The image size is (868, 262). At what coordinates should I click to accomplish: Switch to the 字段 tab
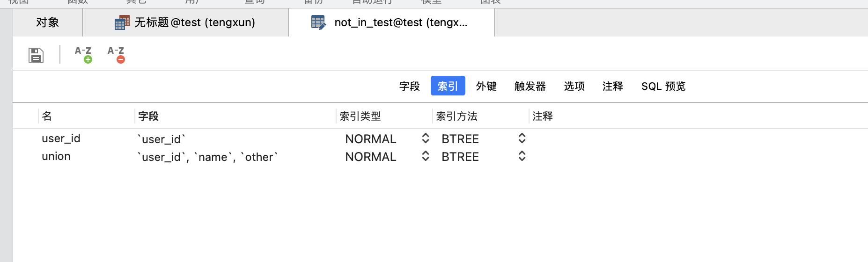pos(409,86)
